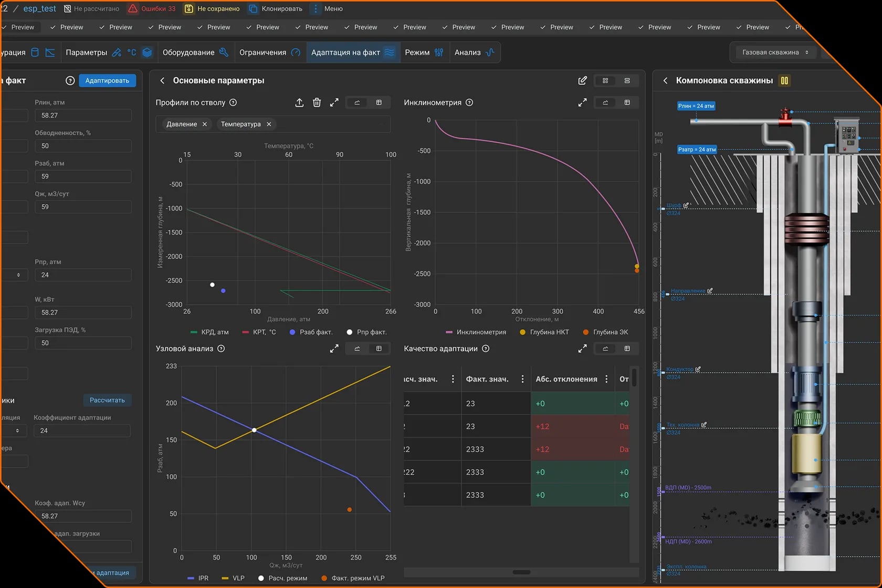Switch to Оборудование tab

coord(195,52)
